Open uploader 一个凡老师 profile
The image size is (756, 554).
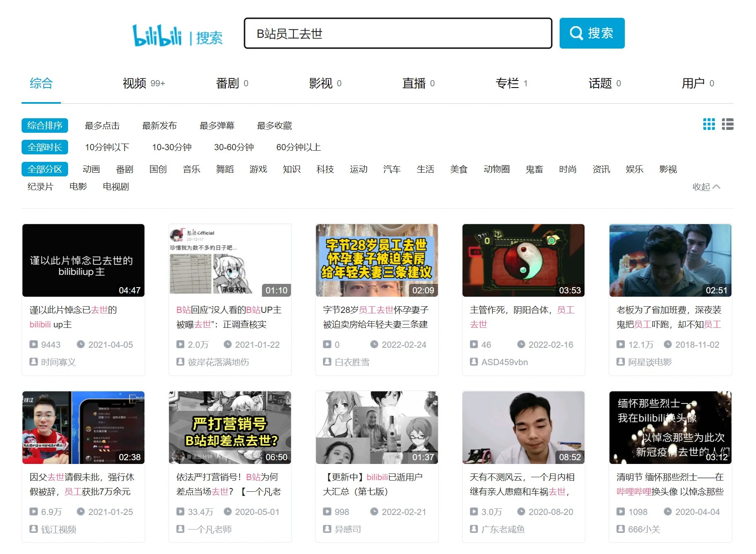coord(210,529)
